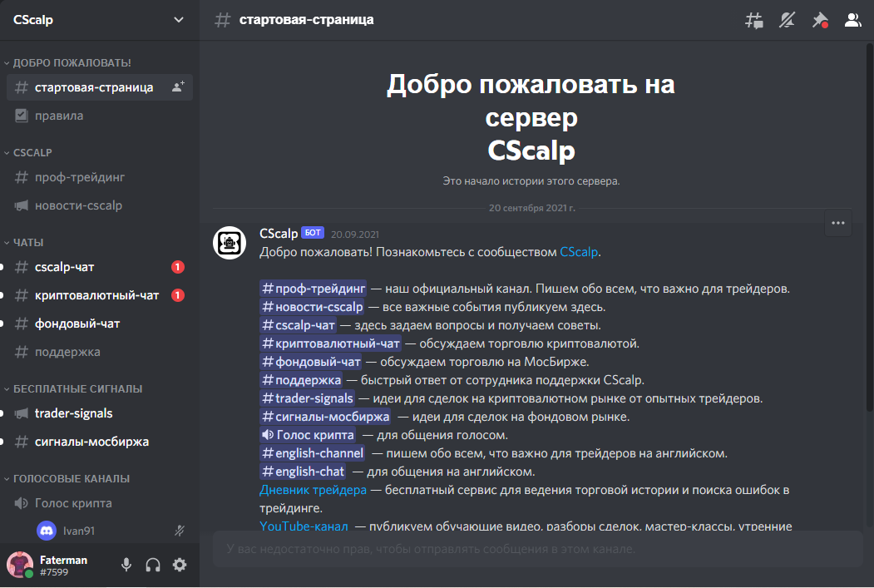874x588 pixels.
Task: Click invite people icon next to стартовая-страница
Action: point(178,87)
